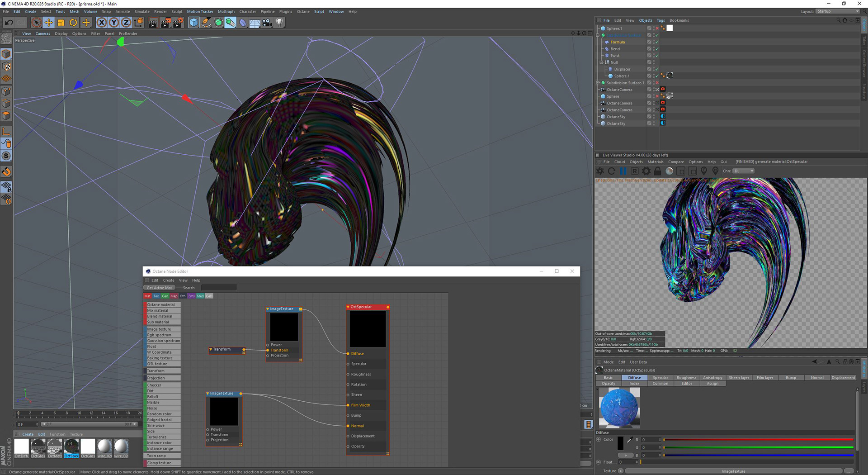Click Render View clapperboard icon
This screenshot has height=475, width=868.
pos(153,22)
